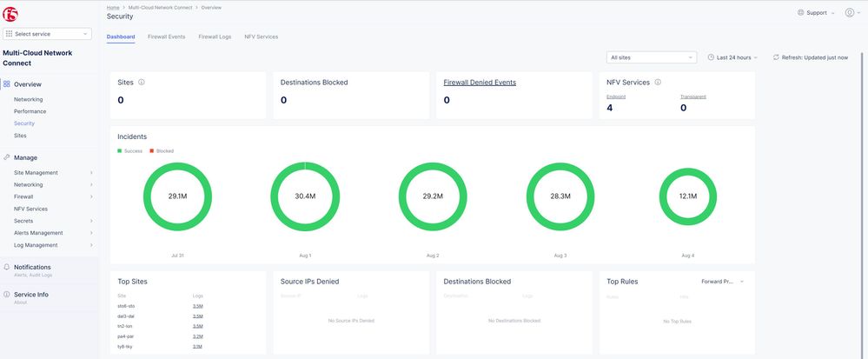Click the Refresh icon
The width and height of the screenshot is (868, 359).
pos(776,57)
